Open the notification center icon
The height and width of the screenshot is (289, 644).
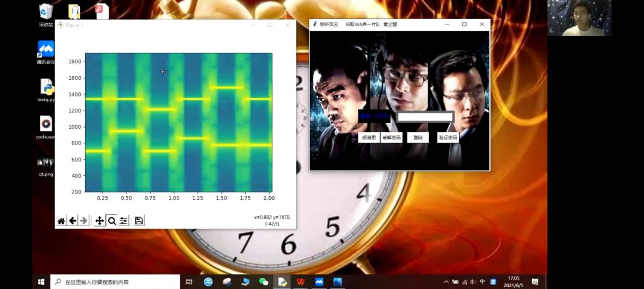535,281
